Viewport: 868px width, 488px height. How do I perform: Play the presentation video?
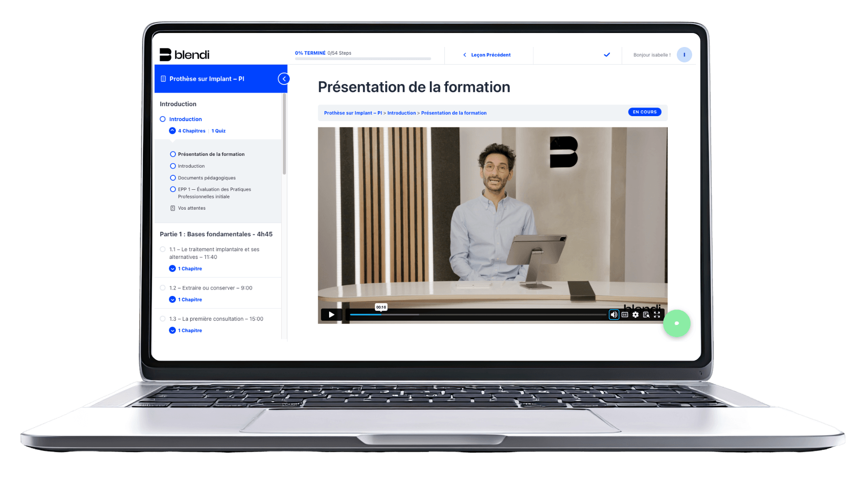point(331,314)
